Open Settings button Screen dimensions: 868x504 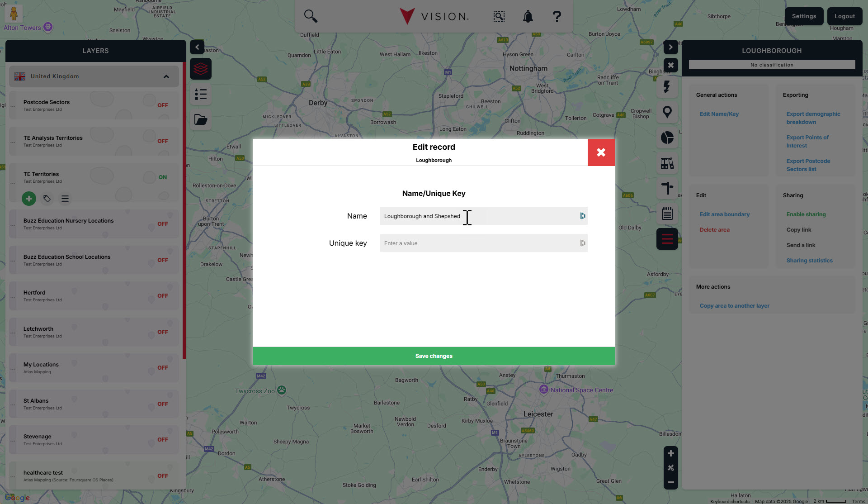click(x=804, y=16)
